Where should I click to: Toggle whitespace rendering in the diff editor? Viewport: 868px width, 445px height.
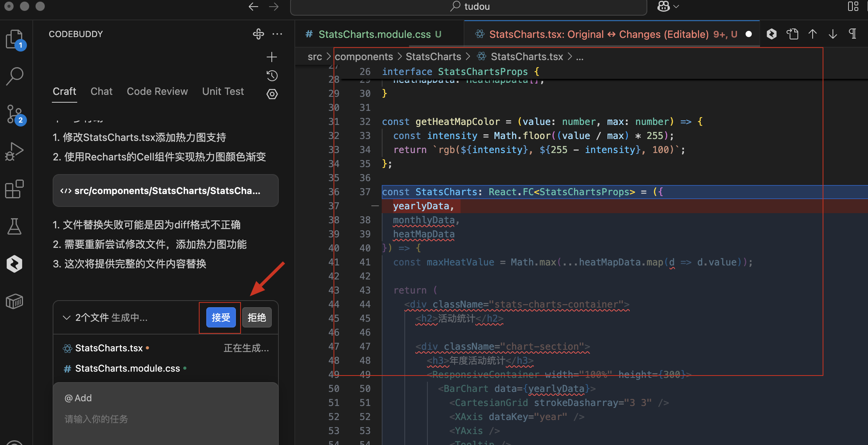pos(852,34)
